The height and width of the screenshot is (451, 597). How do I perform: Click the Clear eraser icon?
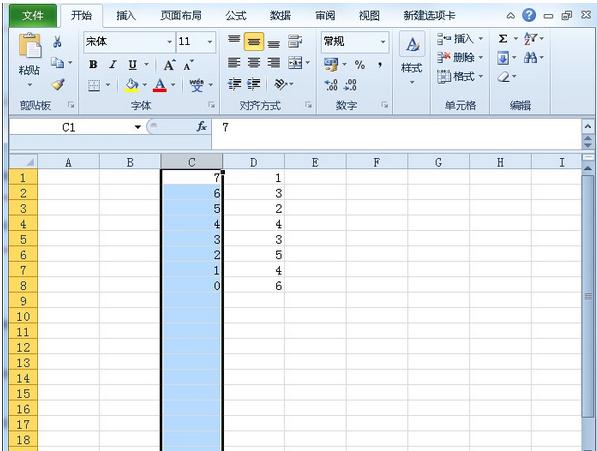(503, 77)
